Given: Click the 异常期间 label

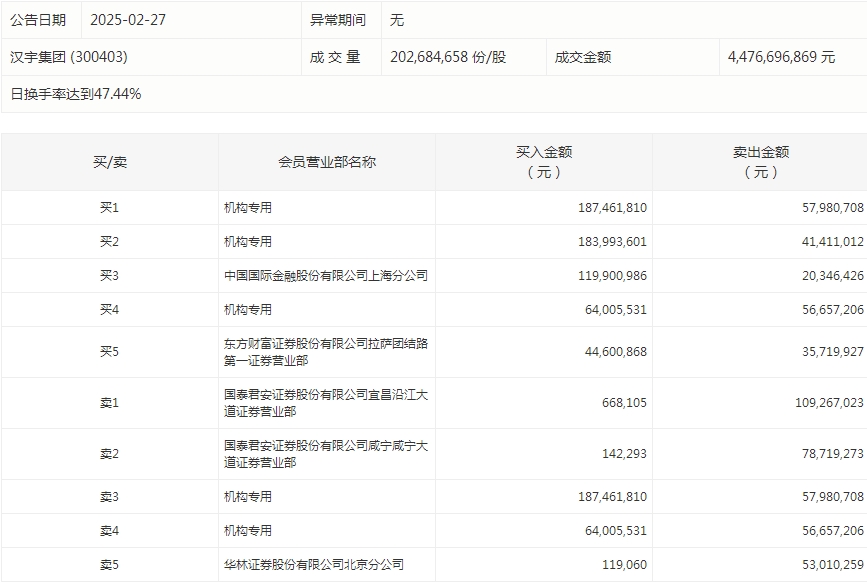Looking at the screenshot, I should click(x=338, y=20).
